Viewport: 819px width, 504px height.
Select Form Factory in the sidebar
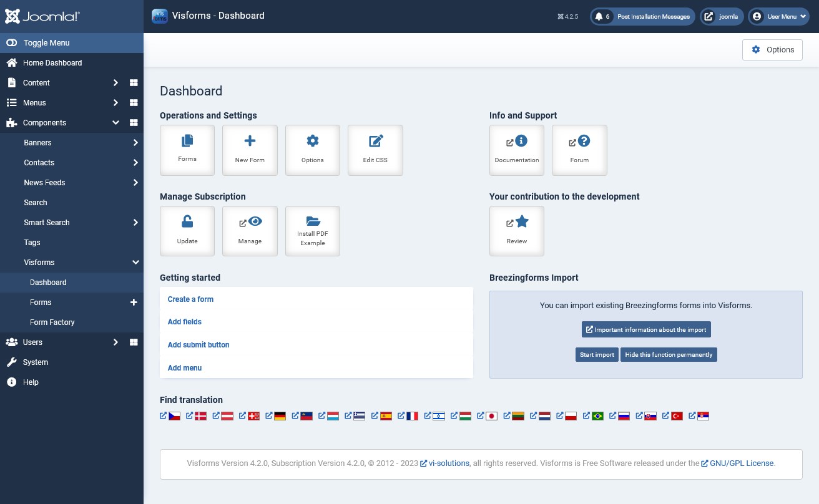52,322
